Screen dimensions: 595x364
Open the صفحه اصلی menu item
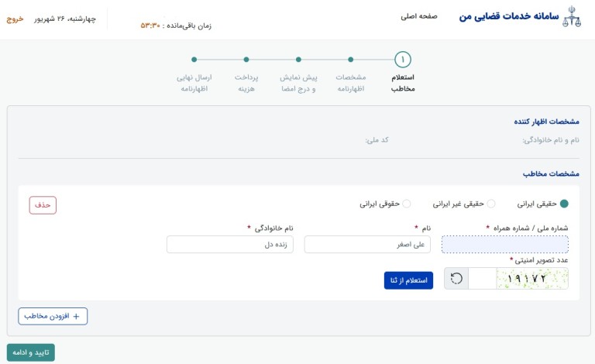[420, 16]
